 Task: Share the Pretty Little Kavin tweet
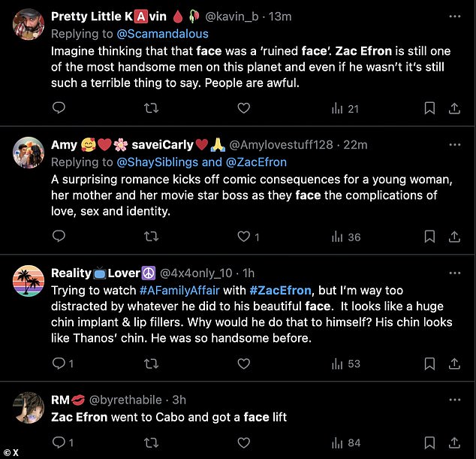[454, 108]
